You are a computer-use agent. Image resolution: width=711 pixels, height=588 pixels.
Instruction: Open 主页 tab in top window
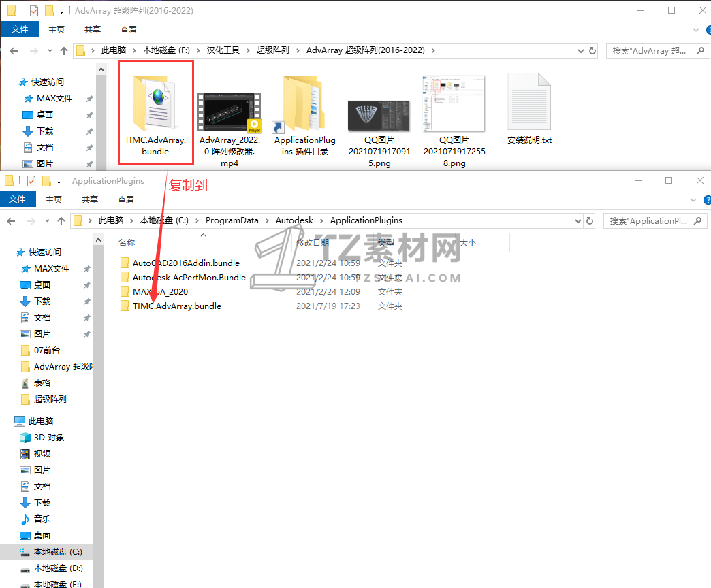click(57, 29)
